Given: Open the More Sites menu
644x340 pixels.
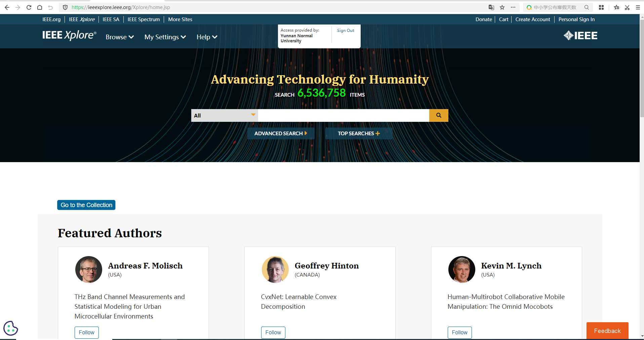Looking at the screenshot, I should coord(180,19).
